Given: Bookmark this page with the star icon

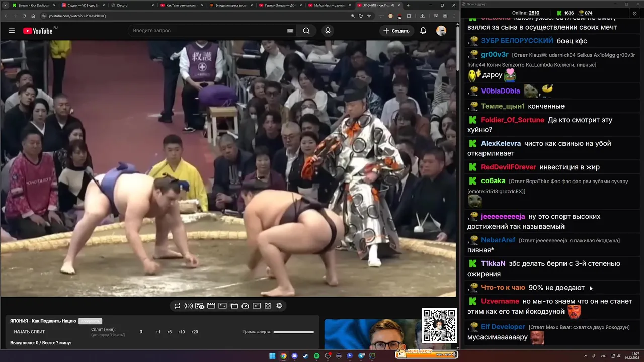Looking at the screenshot, I should click(369, 16).
